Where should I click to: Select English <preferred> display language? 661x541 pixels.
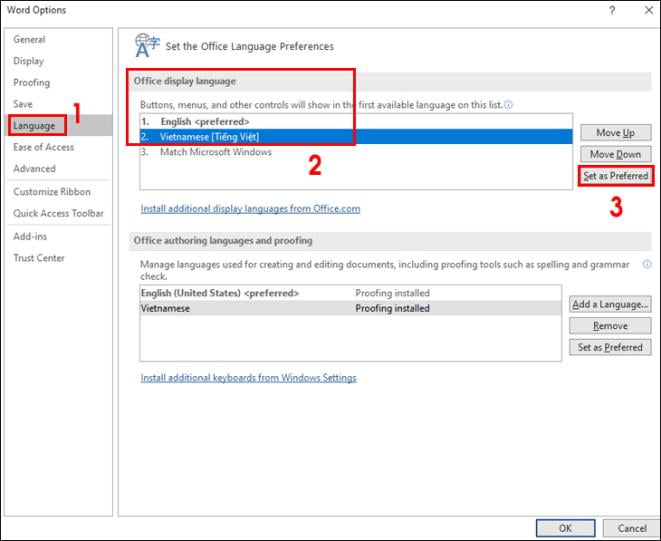click(x=356, y=121)
